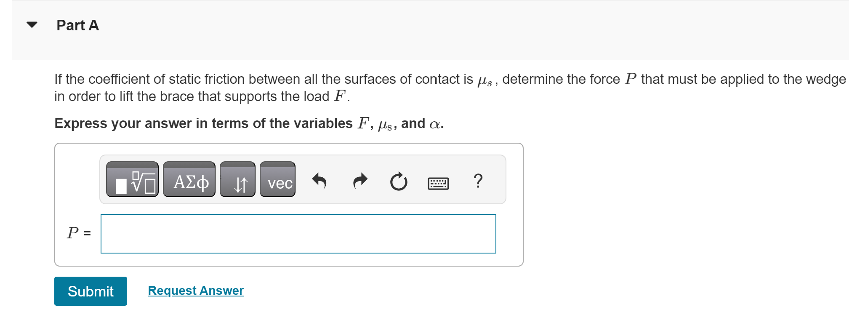This screenshot has width=868, height=315.
Task: Reset the answer field with the refresh icon
Action: pos(398,181)
